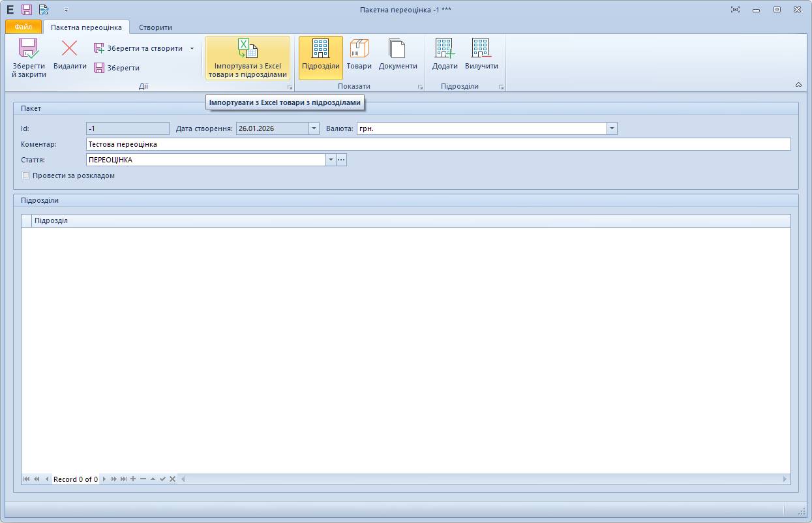Open the Валюта dropdown list
The image size is (812, 523).
coord(612,128)
